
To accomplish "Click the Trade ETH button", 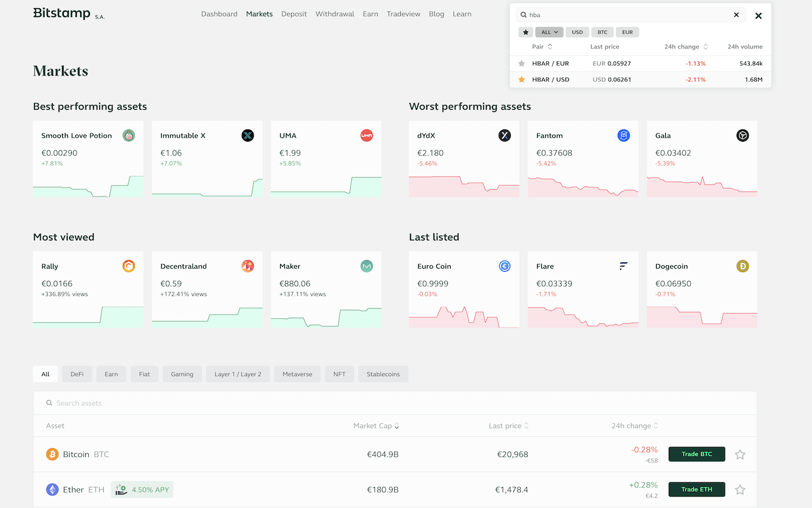I will pos(697,490).
